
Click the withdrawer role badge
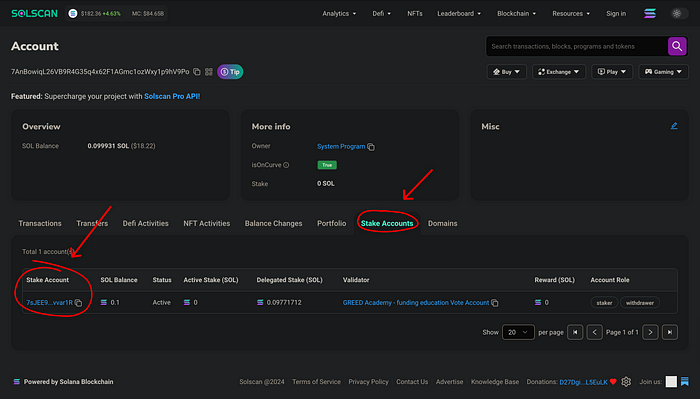(x=640, y=303)
